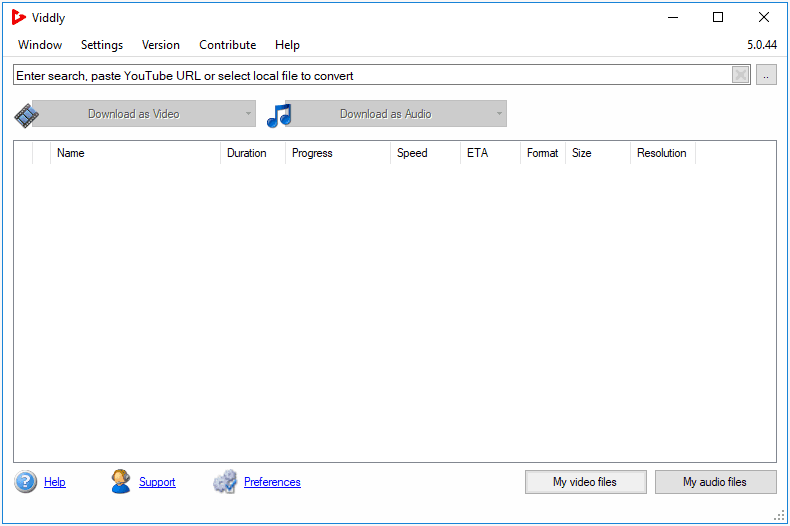The height and width of the screenshot is (526, 790).
Task: Click the ETA column header
Action: pos(490,153)
